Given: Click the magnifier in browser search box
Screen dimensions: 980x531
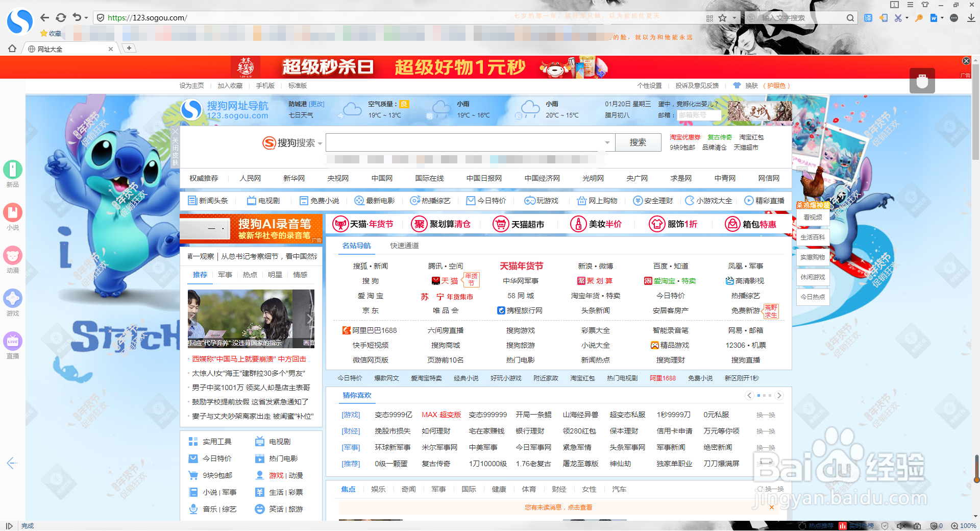Looking at the screenshot, I should [850, 18].
